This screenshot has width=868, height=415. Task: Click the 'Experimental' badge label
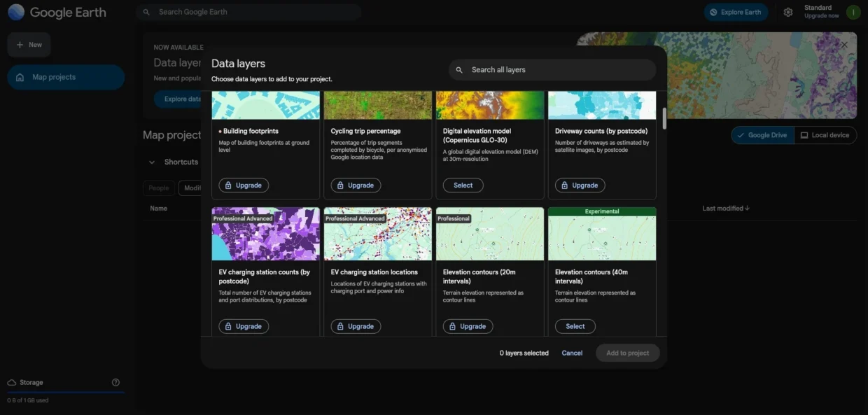[602, 211]
